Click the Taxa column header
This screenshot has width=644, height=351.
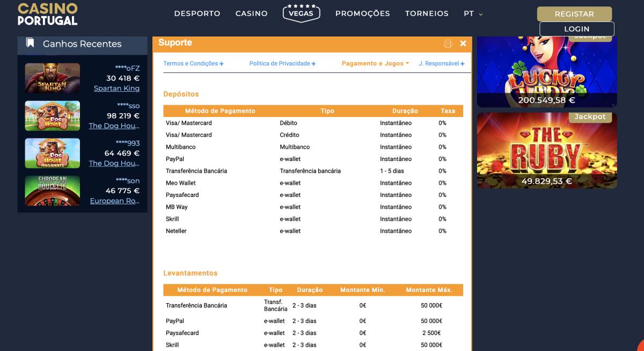pos(448,111)
